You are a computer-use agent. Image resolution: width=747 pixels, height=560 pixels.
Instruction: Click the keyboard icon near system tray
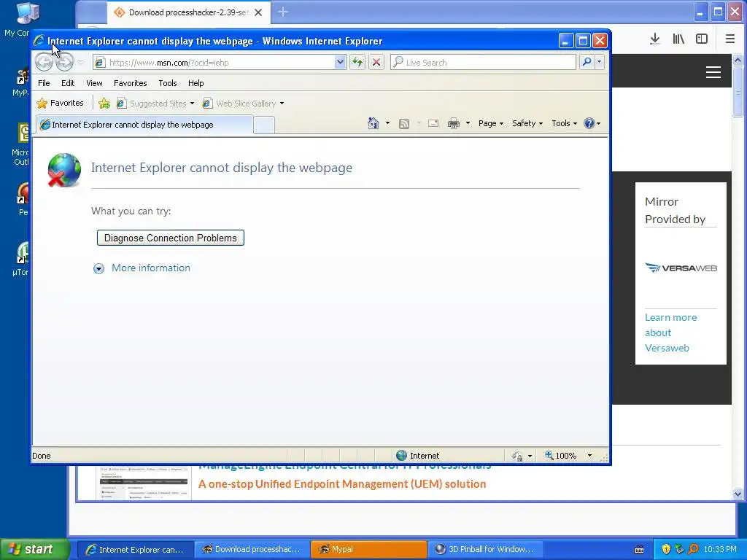point(639,550)
